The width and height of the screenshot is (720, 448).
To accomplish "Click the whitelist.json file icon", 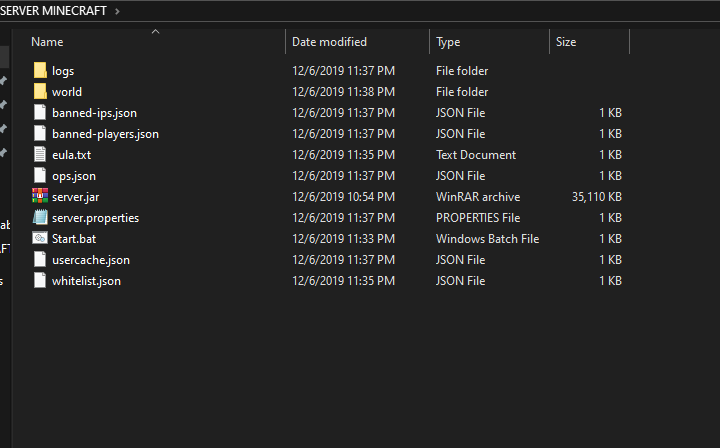I will 40,281.
